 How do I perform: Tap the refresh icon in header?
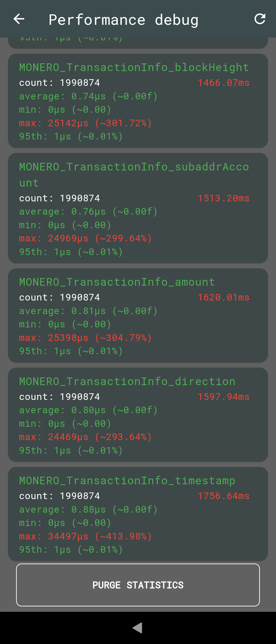click(260, 19)
